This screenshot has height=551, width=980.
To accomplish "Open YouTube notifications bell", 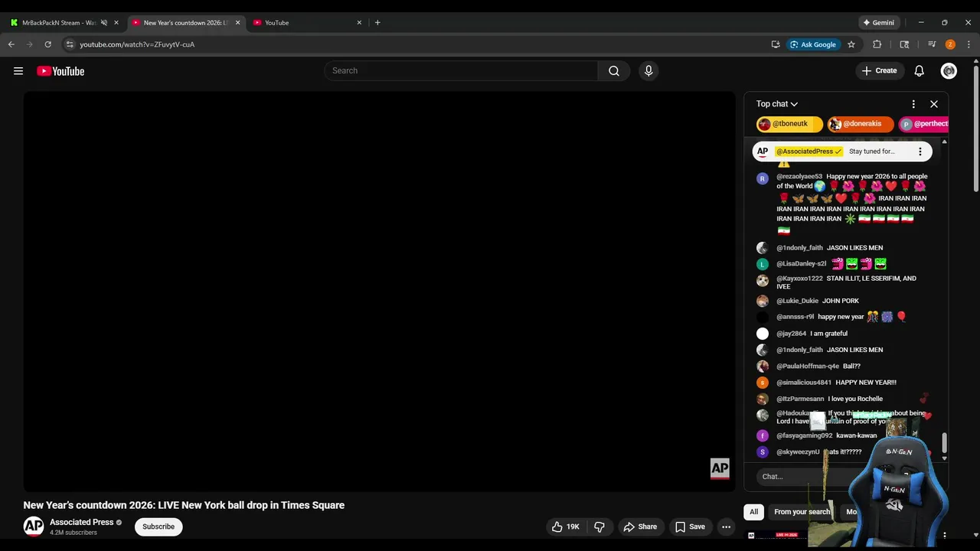I will coord(919,71).
